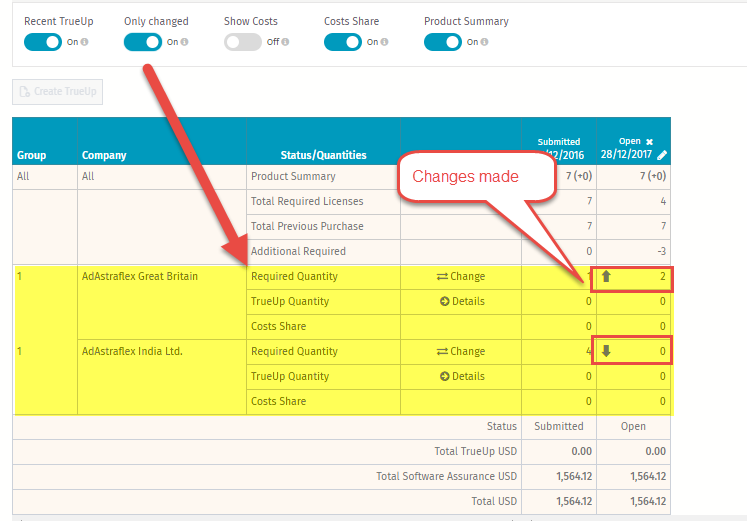Toggle the Product Summary switch

point(443,42)
